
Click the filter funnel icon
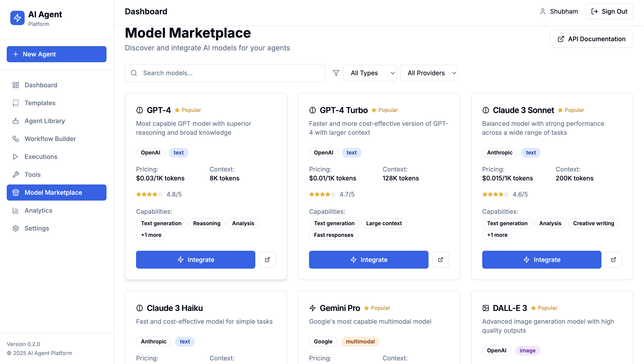coord(336,73)
